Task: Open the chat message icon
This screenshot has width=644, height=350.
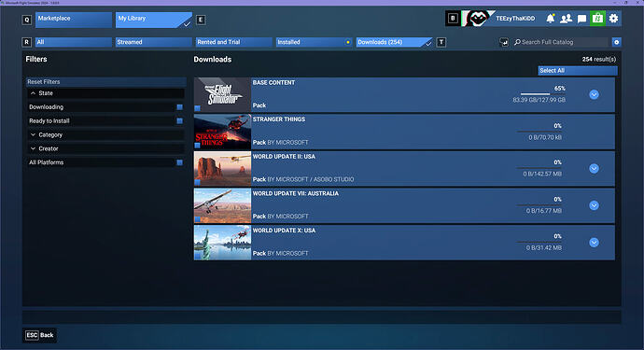Action: pos(581,19)
